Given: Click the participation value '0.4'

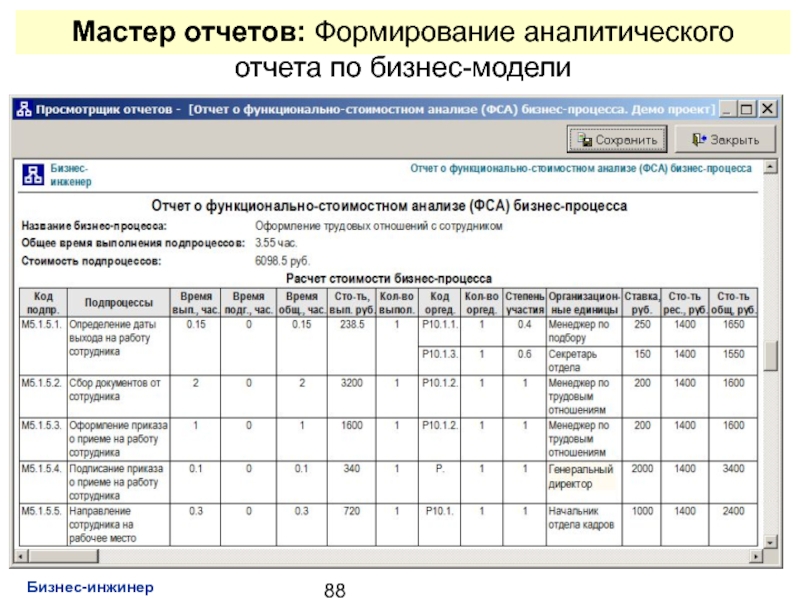Looking at the screenshot, I should [524, 324].
